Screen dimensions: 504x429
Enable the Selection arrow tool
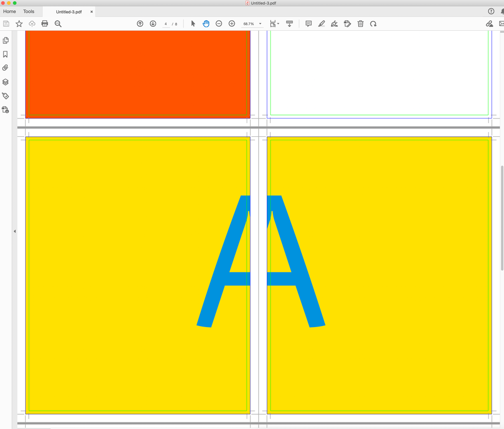(193, 23)
